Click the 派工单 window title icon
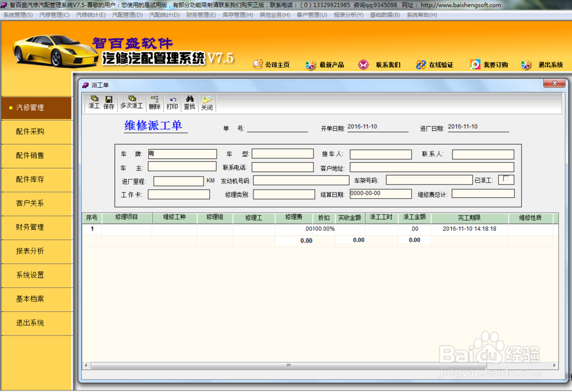 click(86, 85)
